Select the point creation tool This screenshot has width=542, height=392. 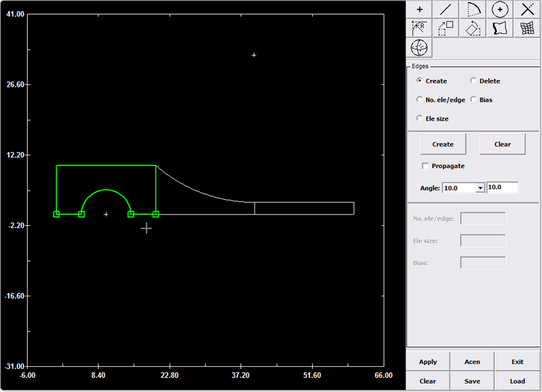tap(419, 9)
